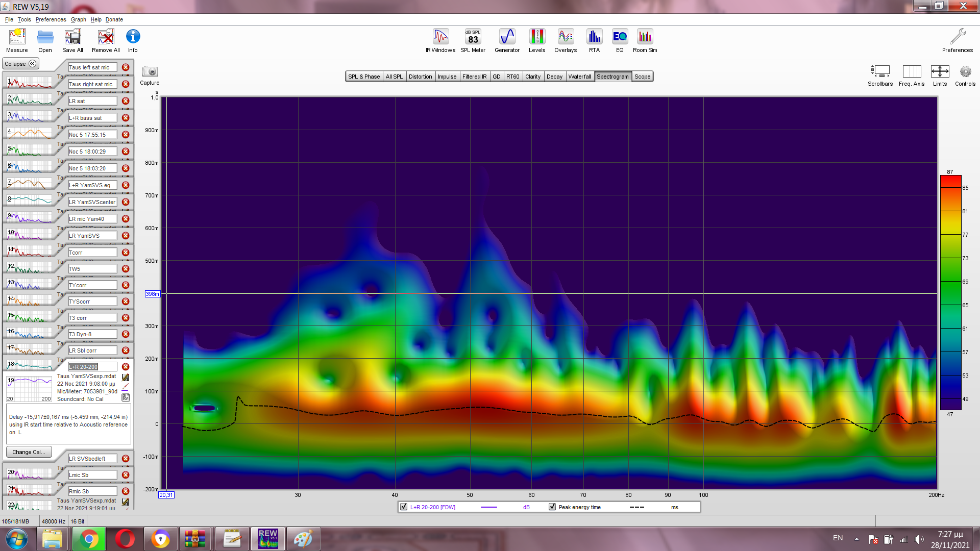This screenshot has width=980, height=551.
Task: Uncheck the L+R 20-200 trace checkbox
Action: point(404,507)
